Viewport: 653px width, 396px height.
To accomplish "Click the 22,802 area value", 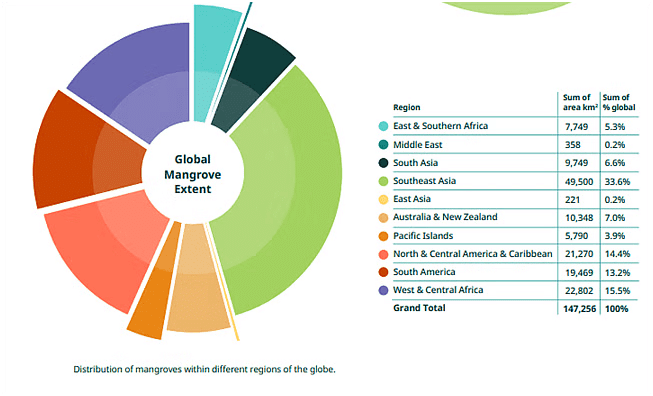I will click(579, 291).
